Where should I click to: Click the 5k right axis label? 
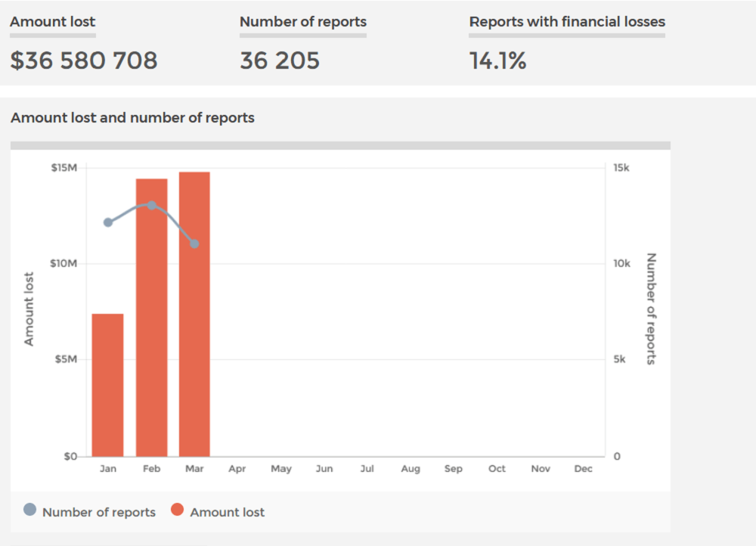(x=620, y=359)
